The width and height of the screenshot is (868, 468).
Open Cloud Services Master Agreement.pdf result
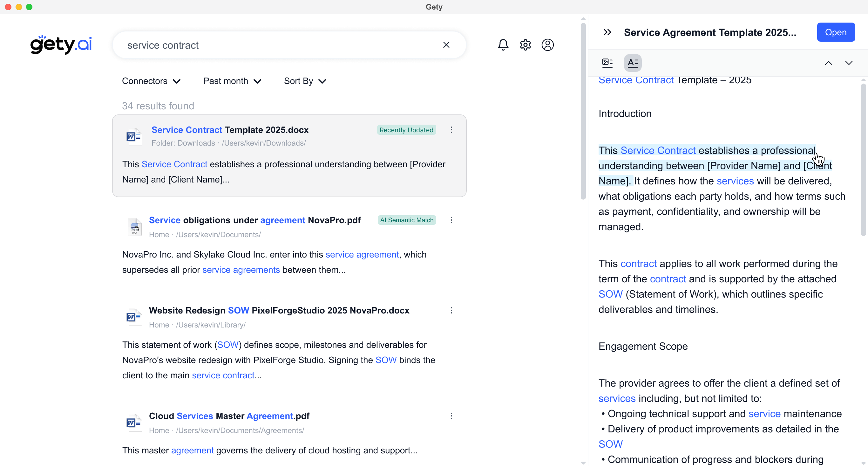coord(229,416)
